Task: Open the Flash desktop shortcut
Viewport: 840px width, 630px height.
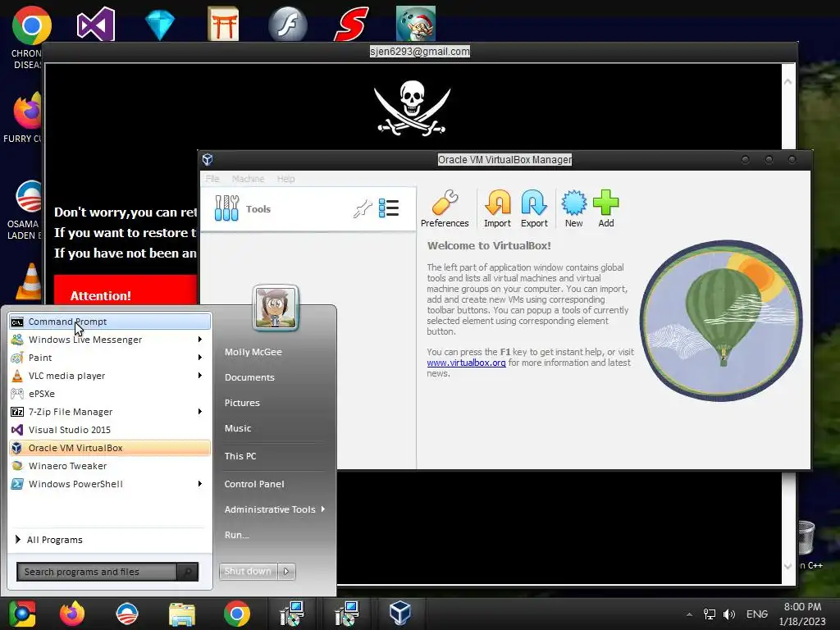Action: 288,24
